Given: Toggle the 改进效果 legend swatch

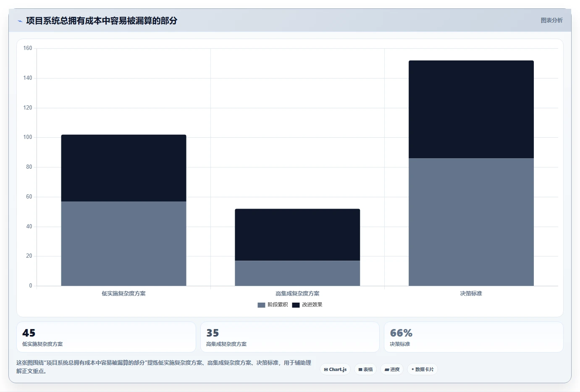Looking at the screenshot, I should point(296,305).
